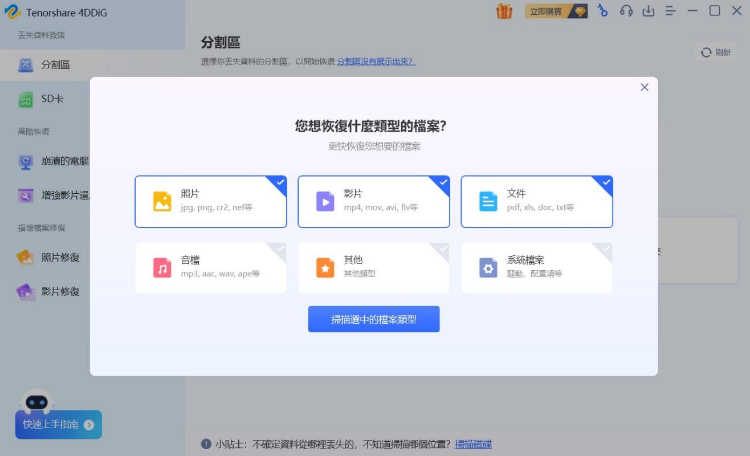Click the robot mascot above quick guide
This screenshot has height=456, width=750.
(x=37, y=401)
